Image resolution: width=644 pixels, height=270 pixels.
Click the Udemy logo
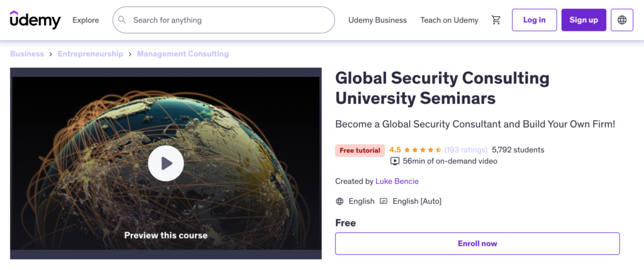(35, 20)
